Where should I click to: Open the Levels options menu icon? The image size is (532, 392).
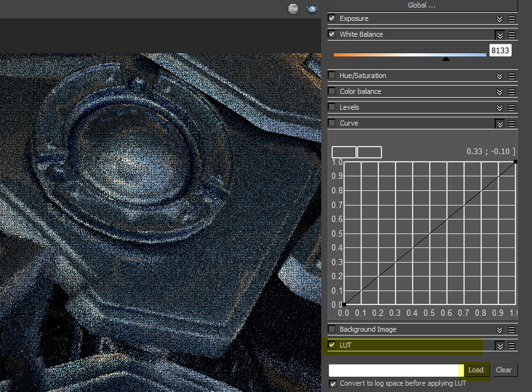pos(512,108)
